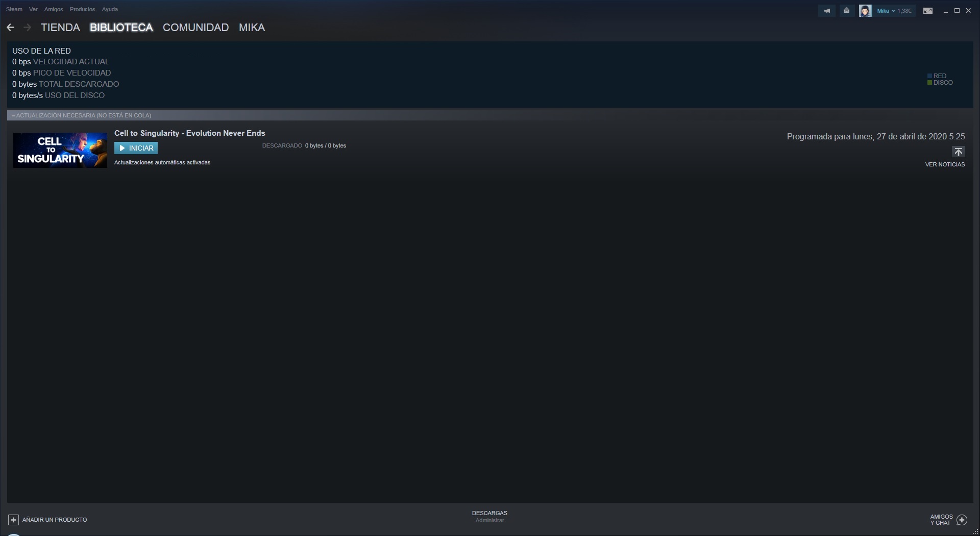Open the inbox envelope icon
Screen dimensions: 980x536
coord(846,11)
